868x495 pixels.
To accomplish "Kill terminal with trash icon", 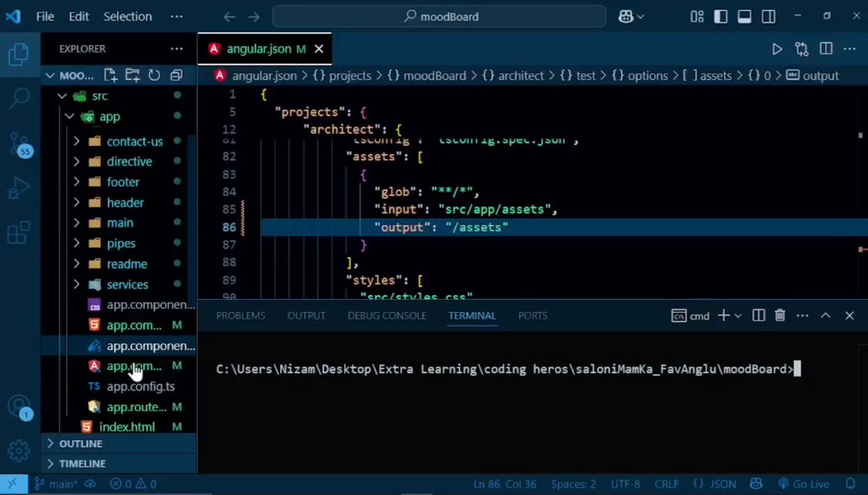I will click(780, 316).
